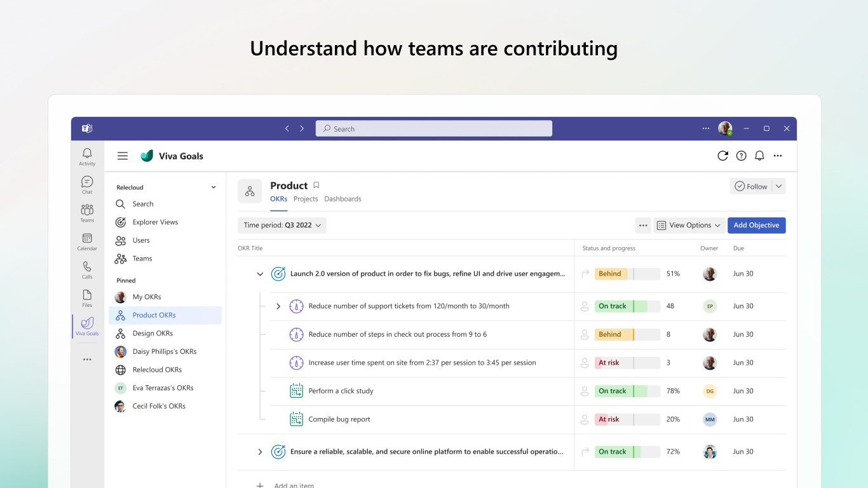Open the Time period Q3 2022 dropdown
The width and height of the screenshot is (868, 488).
282,225
